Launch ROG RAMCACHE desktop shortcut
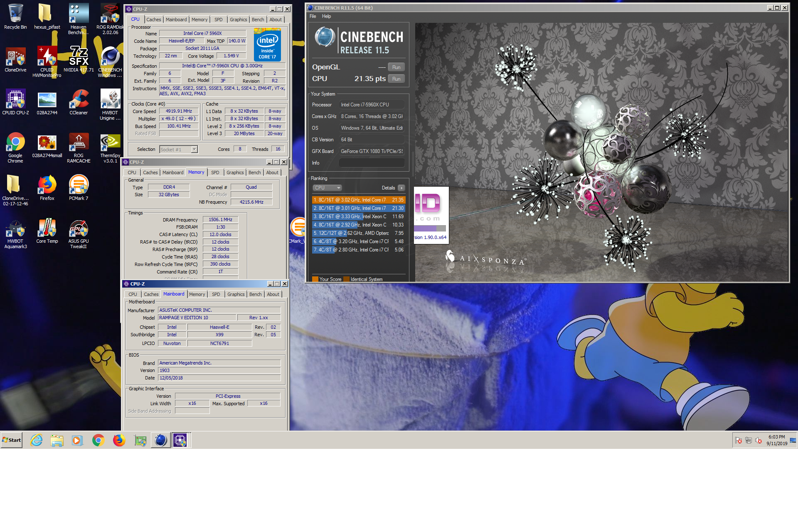 [79, 148]
